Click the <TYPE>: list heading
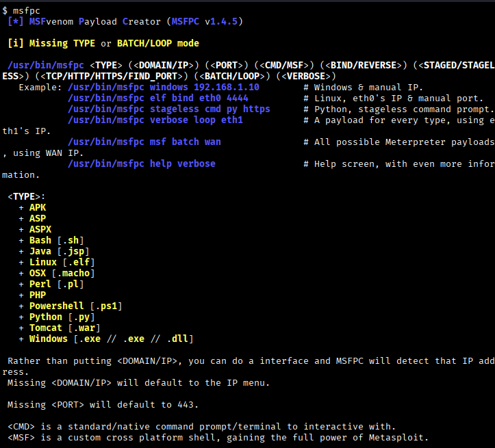The width and height of the screenshot is (495, 448). pos(27,196)
